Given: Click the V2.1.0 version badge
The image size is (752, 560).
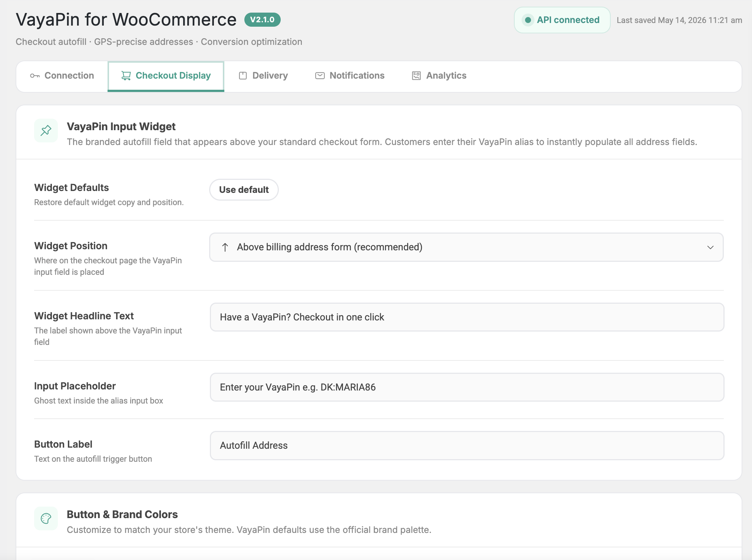Looking at the screenshot, I should [x=263, y=20].
